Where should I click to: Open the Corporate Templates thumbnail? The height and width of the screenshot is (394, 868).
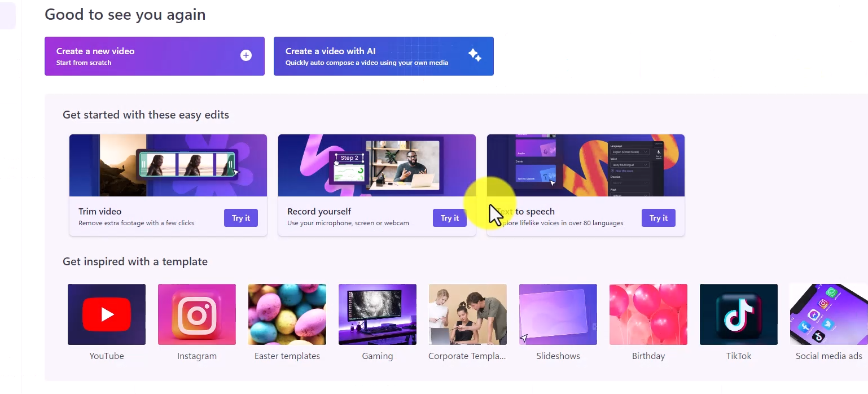coord(468,314)
